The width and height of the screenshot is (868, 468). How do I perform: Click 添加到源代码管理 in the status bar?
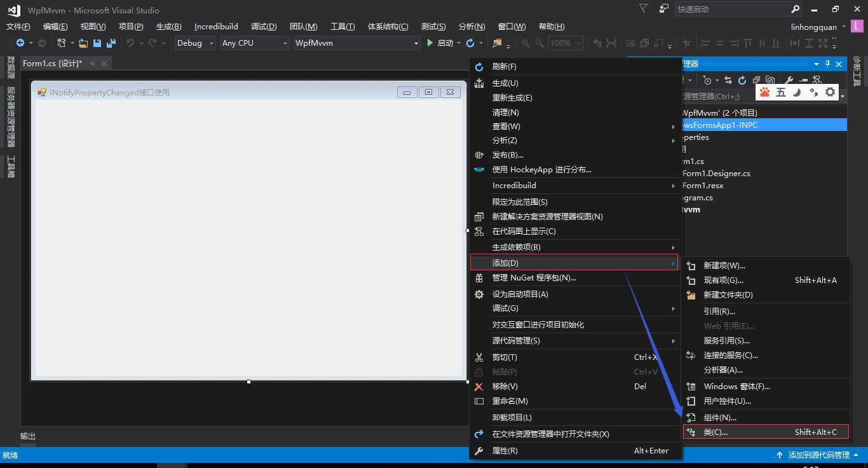click(818, 455)
